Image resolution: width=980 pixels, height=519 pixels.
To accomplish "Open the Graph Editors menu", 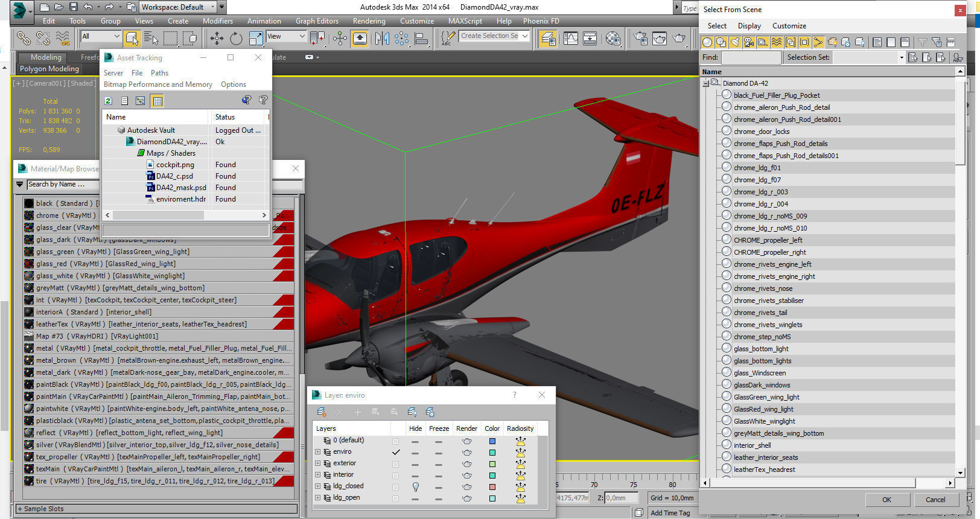I will coord(317,21).
